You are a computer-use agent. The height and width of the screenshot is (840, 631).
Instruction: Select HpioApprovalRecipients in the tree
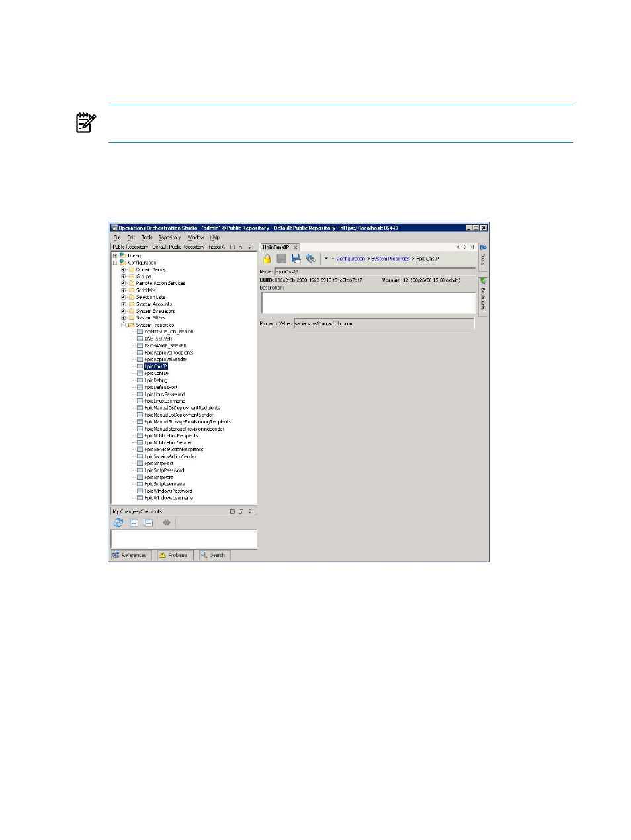click(x=169, y=353)
